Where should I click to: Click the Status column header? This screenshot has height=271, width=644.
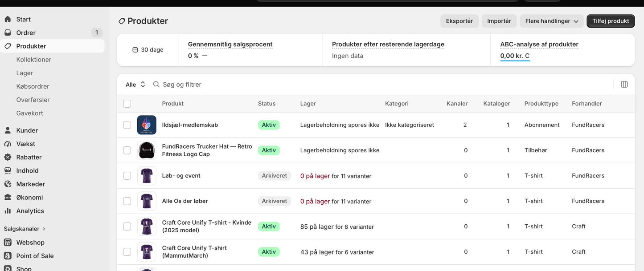pyautogui.click(x=267, y=104)
